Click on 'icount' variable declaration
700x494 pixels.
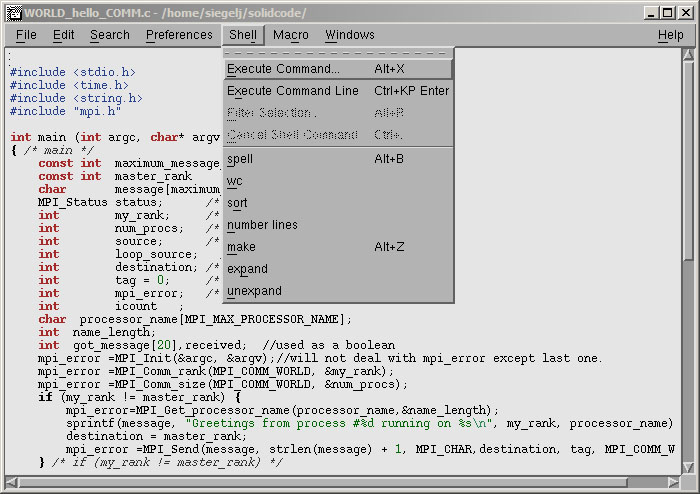(136, 306)
